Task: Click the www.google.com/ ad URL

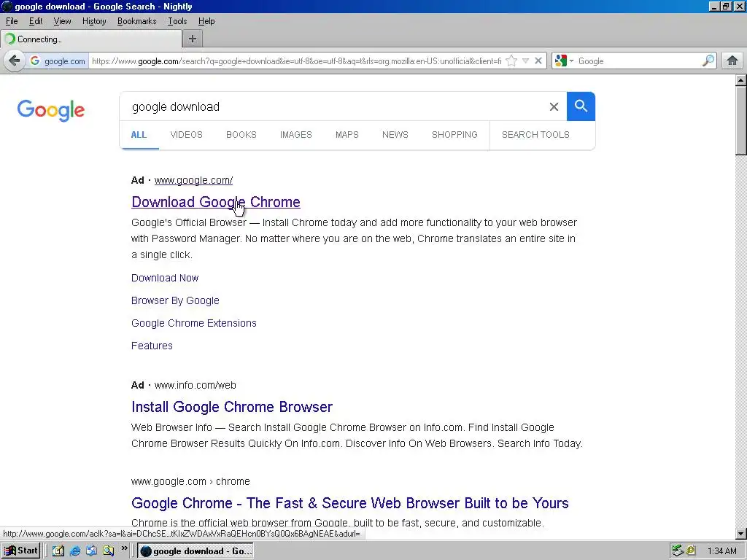Action: 193,181
